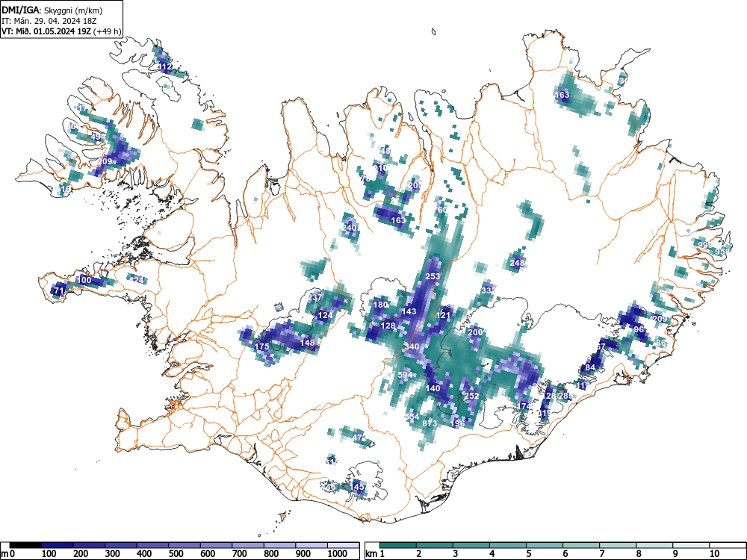The image size is (747, 560).
Task: Click the '253' visibility value on the map
Action: [433, 276]
